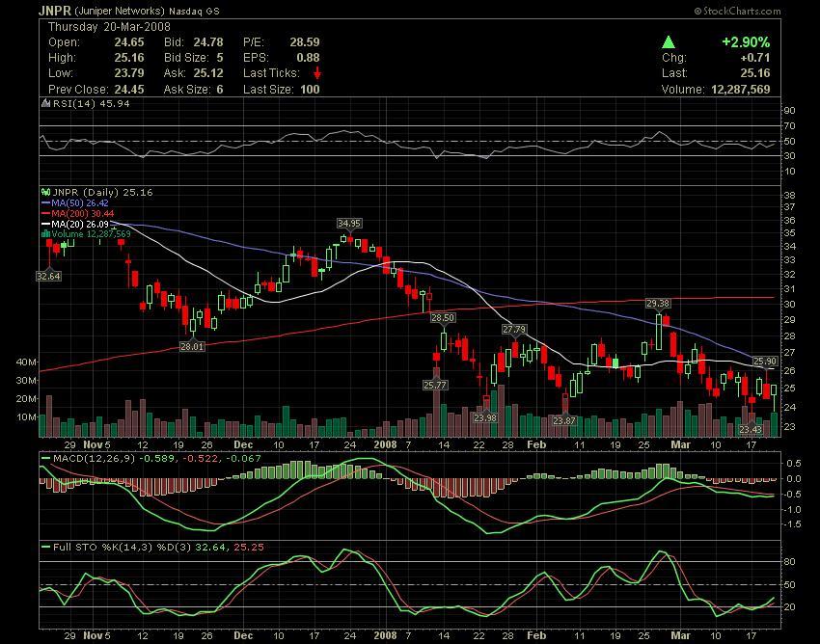820x644 pixels.
Task: Click the Bid Size value 5
Action: pos(220,58)
